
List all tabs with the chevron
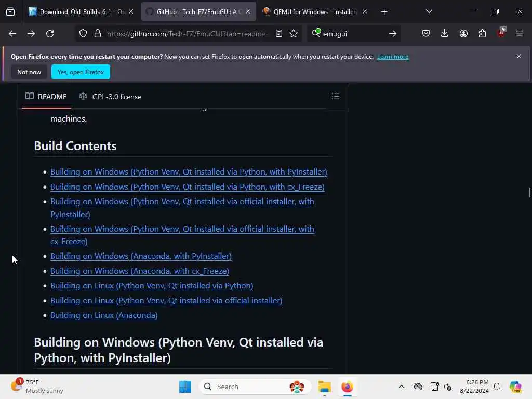click(x=429, y=12)
